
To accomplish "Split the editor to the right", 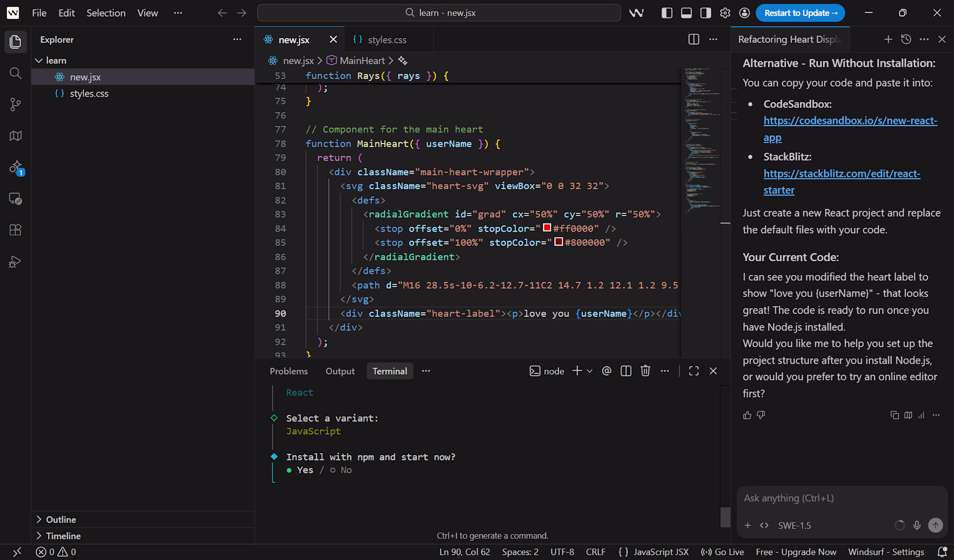I will (x=694, y=40).
